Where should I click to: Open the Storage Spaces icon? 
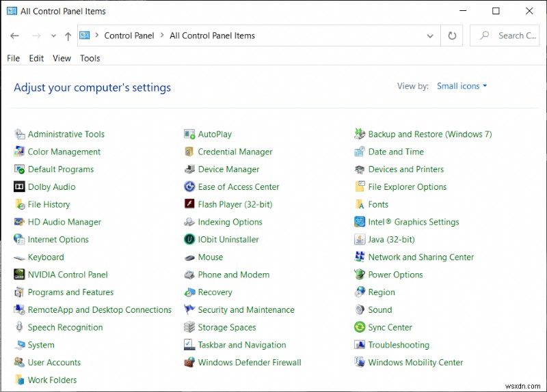click(189, 327)
